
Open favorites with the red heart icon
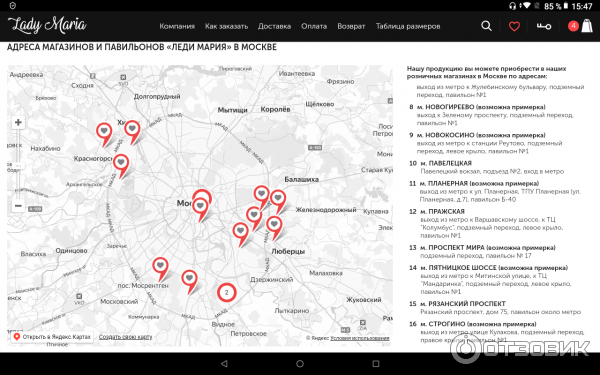pos(514,26)
